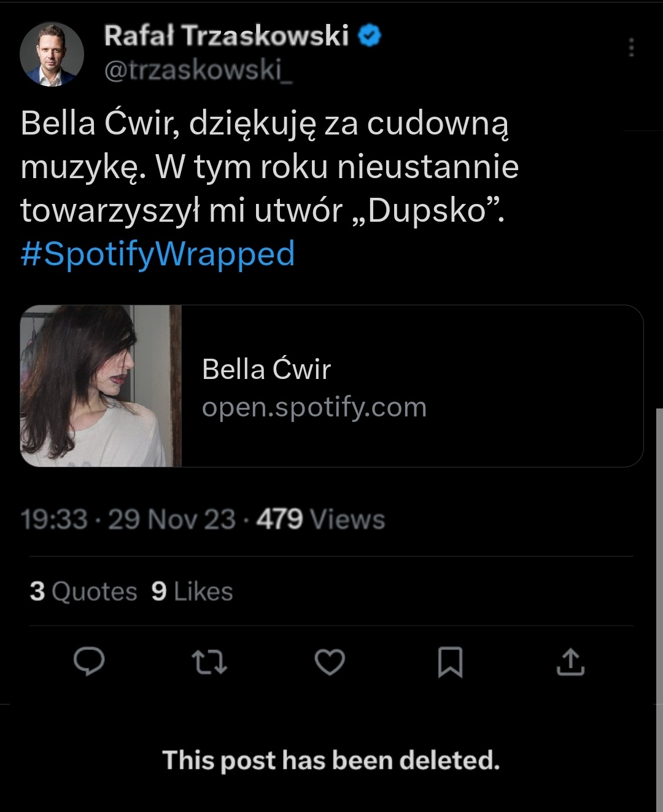Viewport: 663px width, 812px height.
Task: Click the "This post has been deleted" notice
Action: [x=331, y=760]
